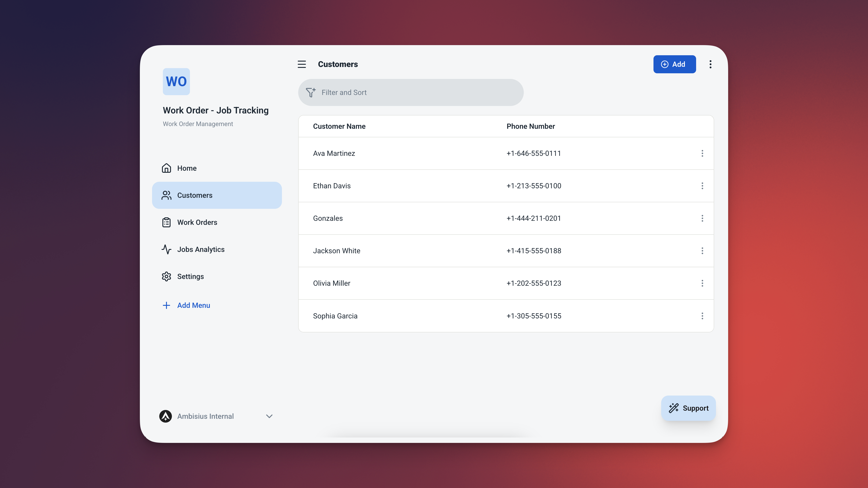Open the top-right vertical dots menu

coord(710,64)
